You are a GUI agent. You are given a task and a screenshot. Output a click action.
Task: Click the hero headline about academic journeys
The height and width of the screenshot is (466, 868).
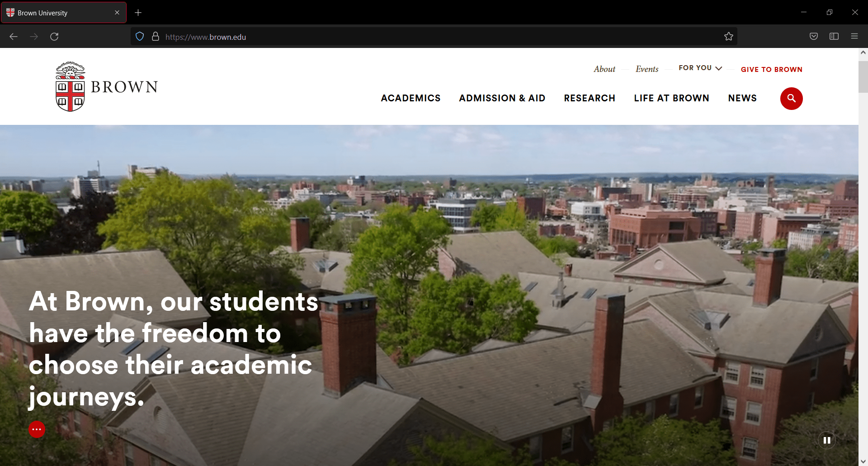[x=174, y=349]
